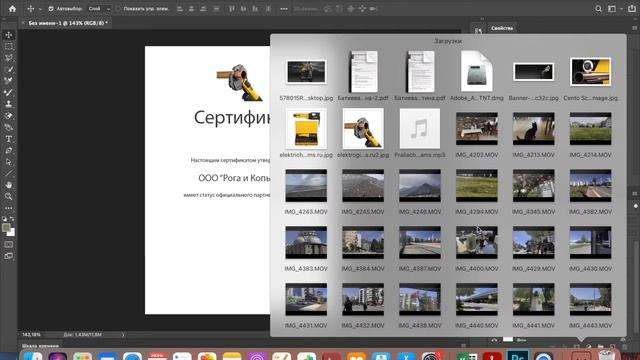Open the Edit Toolbar three-dots icon
This screenshot has height=360, width=640.
click(9, 208)
